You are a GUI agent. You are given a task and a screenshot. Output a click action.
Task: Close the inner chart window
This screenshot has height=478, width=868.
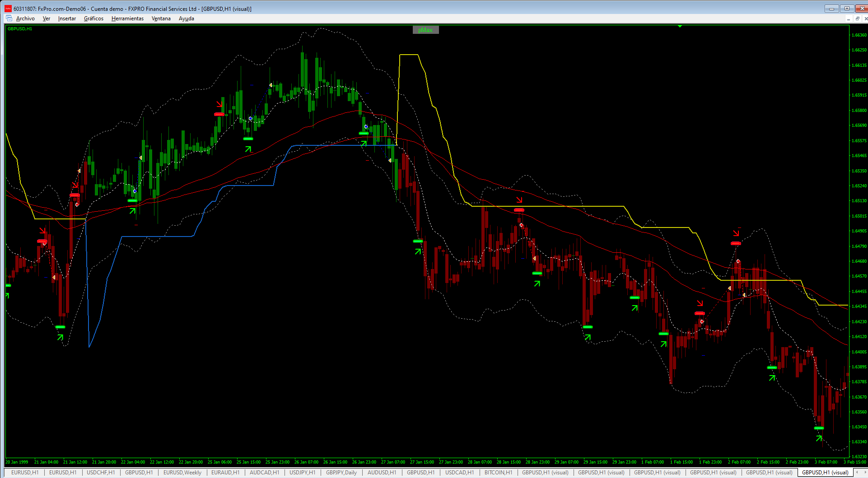pos(865,19)
